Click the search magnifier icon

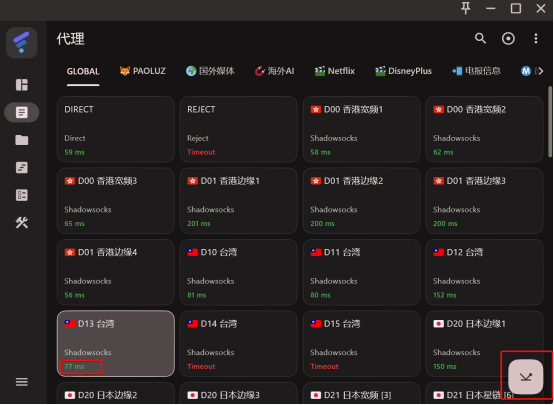480,38
